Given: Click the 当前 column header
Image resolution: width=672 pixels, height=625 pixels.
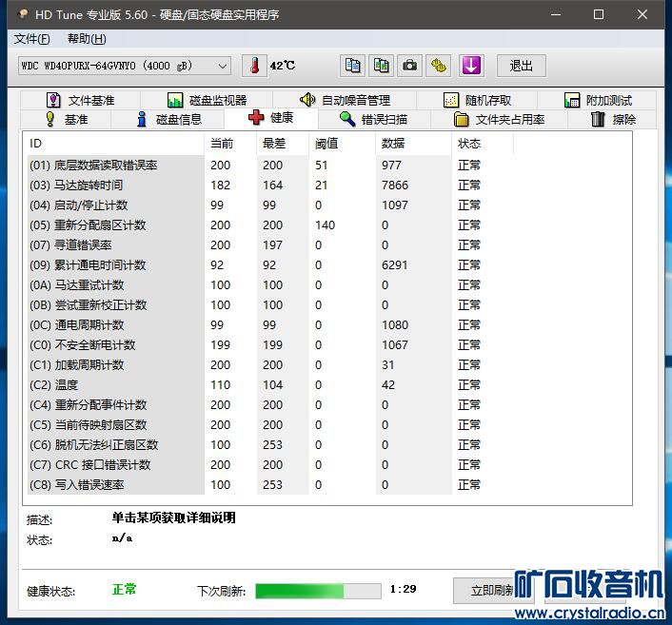Looking at the screenshot, I should tap(230, 144).
